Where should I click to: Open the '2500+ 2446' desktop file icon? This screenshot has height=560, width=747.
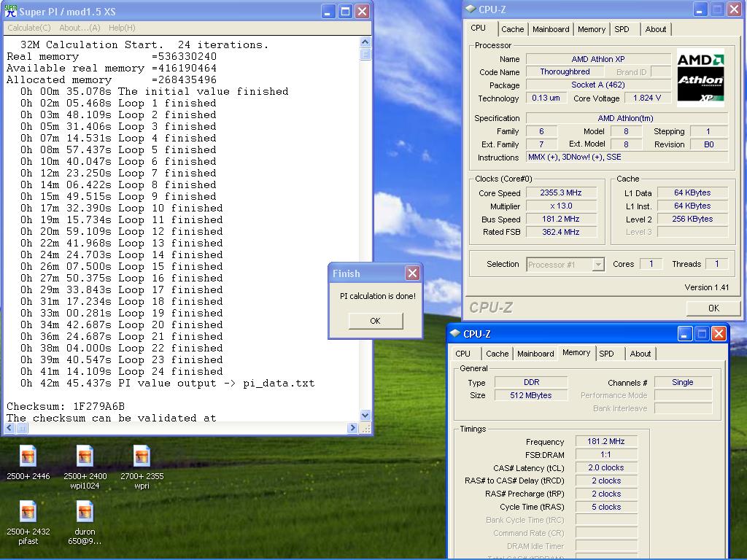pos(28,456)
